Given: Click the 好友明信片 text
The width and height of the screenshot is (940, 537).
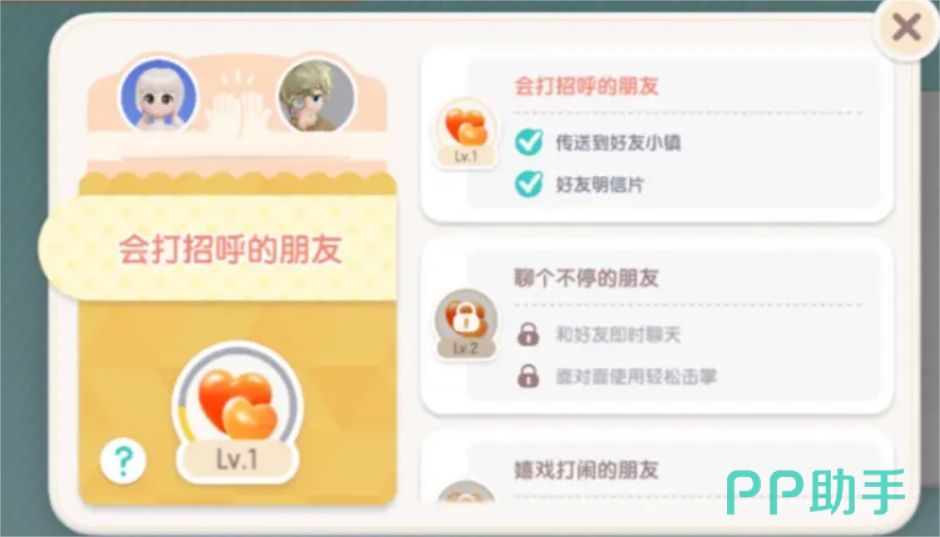Looking at the screenshot, I should pos(599,185).
